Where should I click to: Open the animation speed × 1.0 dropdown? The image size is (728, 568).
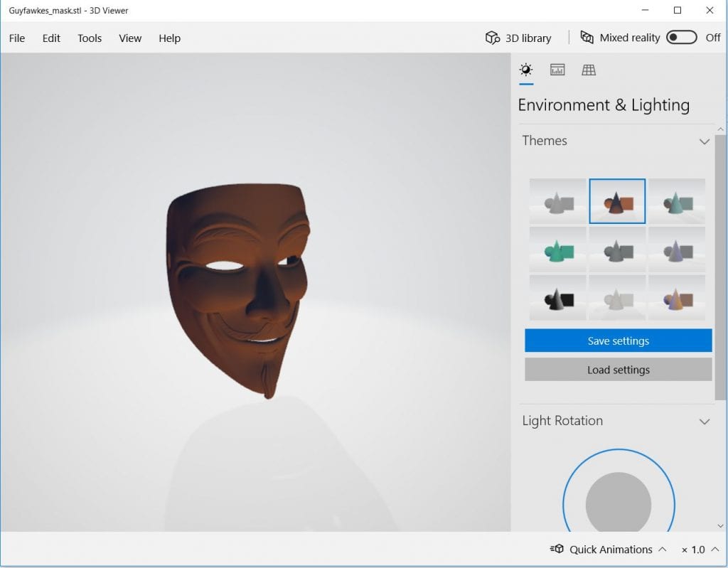click(698, 550)
